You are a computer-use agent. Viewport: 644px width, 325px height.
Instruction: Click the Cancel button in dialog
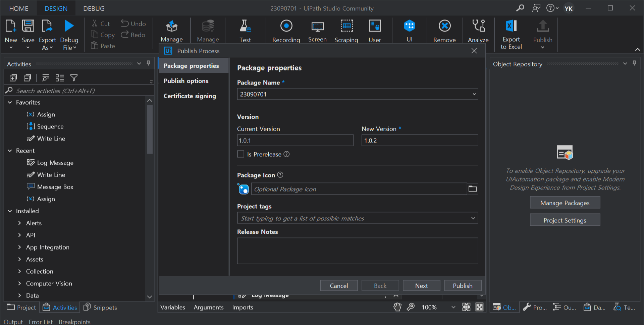[339, 285]
